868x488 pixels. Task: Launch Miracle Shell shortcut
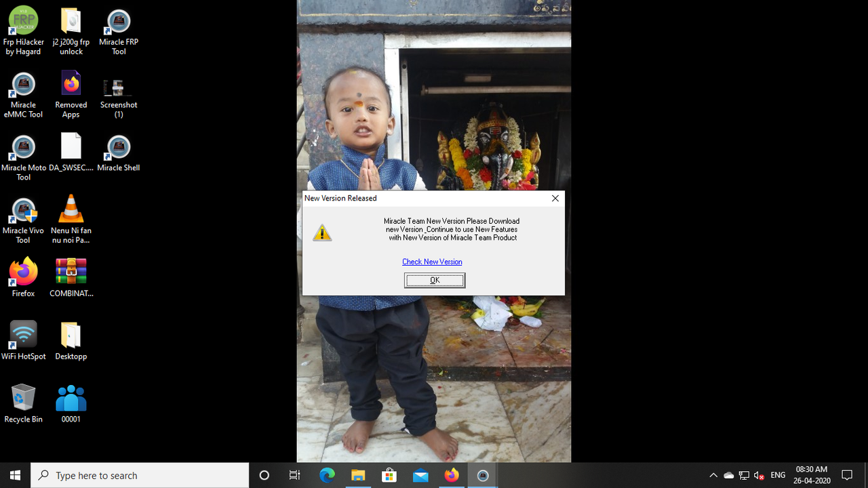(119, 152)
